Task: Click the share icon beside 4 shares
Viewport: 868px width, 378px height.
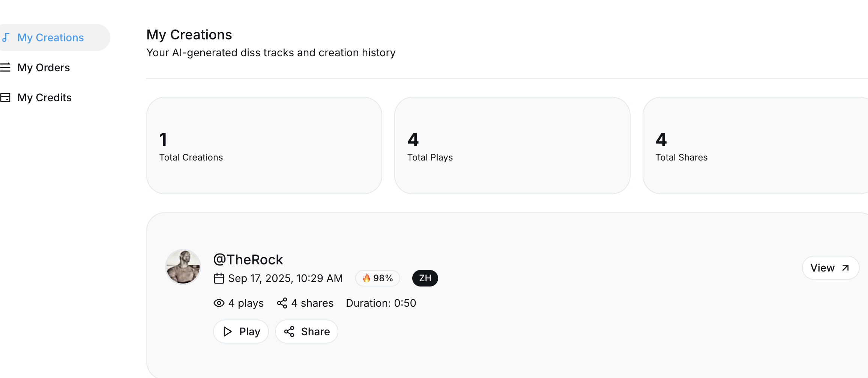Action: point(282,303)
